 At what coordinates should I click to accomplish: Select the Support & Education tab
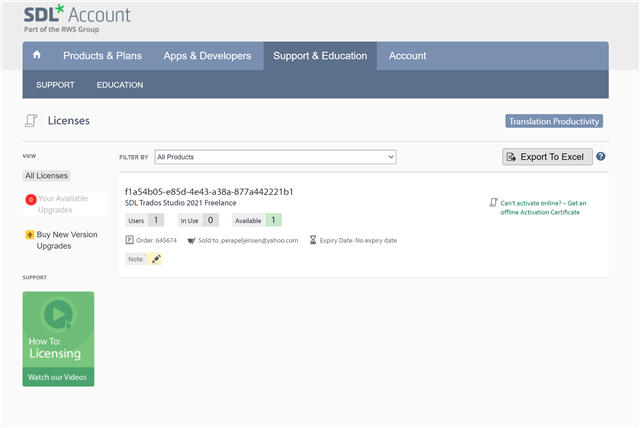(320, 56)
